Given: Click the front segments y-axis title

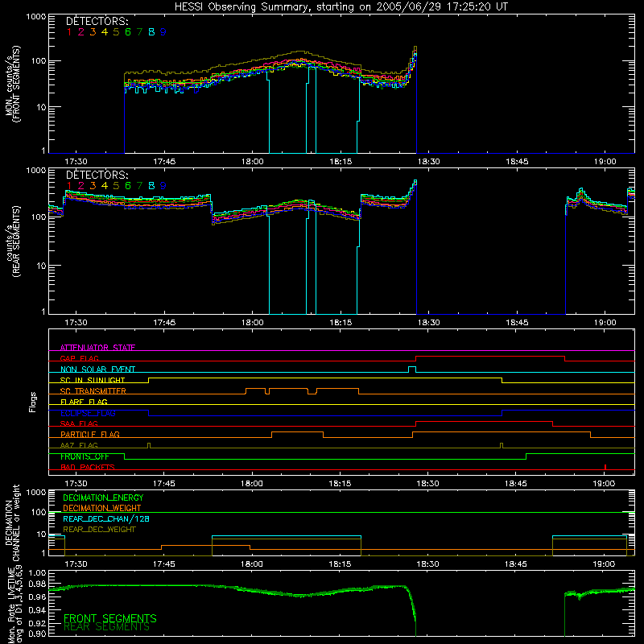Looking at the screenshot, I should click(x=13, y=85).
